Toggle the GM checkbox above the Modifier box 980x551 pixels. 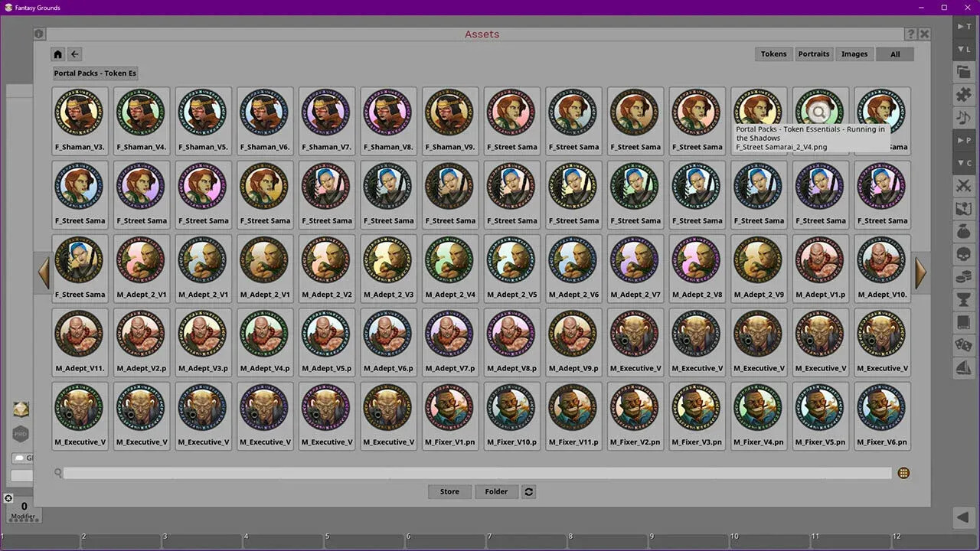pos(19,458)
